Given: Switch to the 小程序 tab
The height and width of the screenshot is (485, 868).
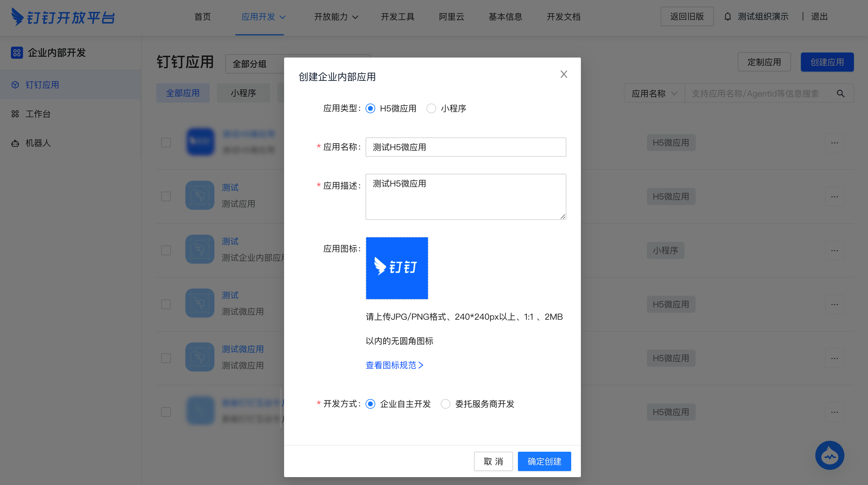Looking at the screenshot, I should (243, 93).
